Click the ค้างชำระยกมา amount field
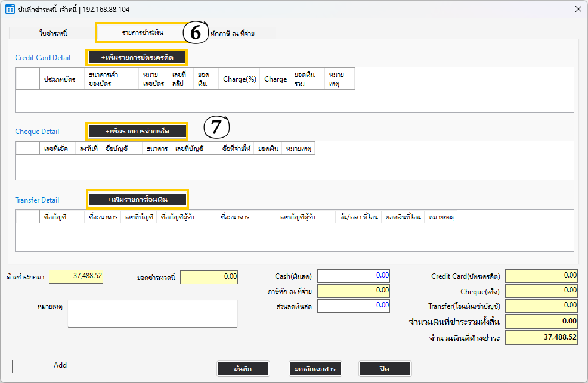Screen dimensions: 588x383 [x=76, y=276]
